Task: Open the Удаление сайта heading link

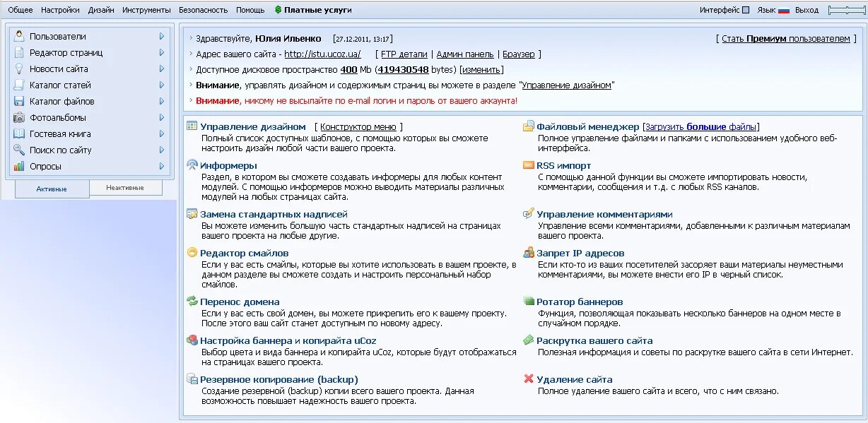Action: coord(575,379)
